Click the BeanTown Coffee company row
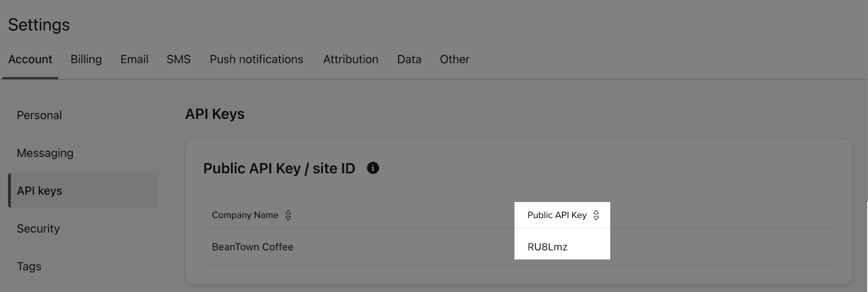868x292 pixels. pos(519,247)
